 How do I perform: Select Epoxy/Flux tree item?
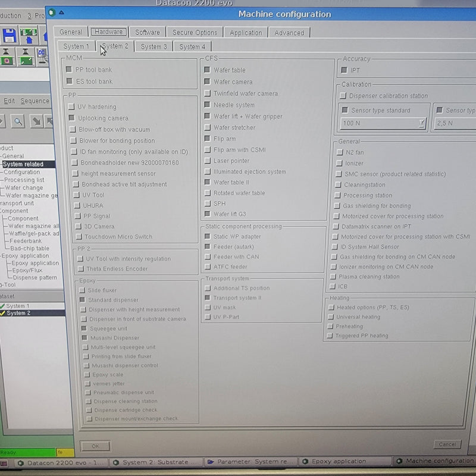pos(27,270)
